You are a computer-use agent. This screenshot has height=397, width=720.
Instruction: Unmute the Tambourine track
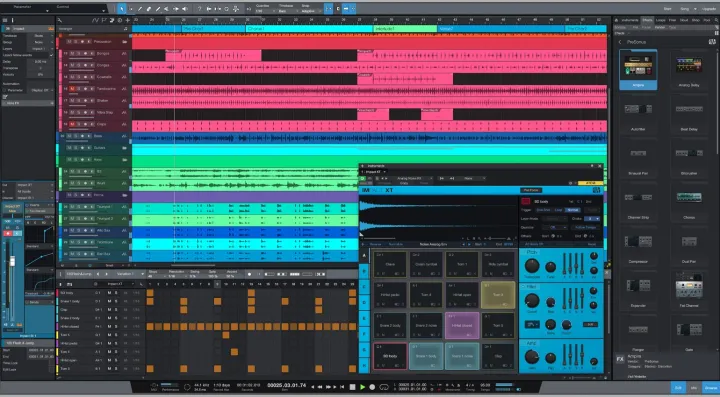click(x=72, y=89)
